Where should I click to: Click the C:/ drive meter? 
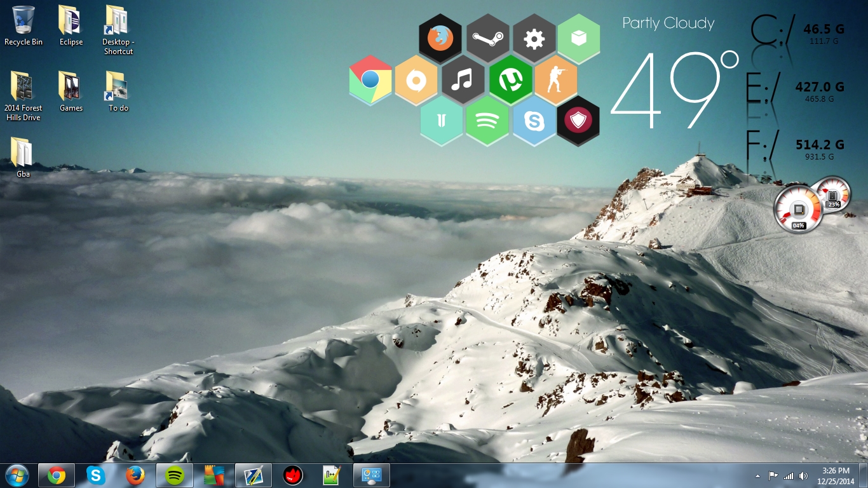point(773,29)
